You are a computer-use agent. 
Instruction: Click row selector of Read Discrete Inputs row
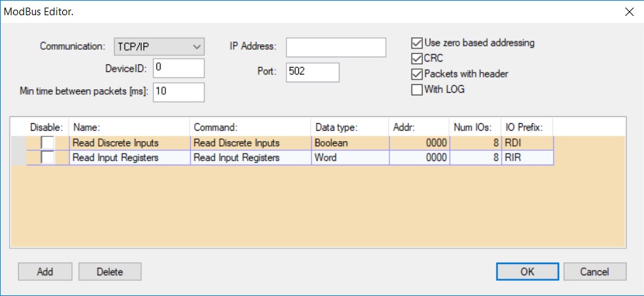tap(19, 143)
